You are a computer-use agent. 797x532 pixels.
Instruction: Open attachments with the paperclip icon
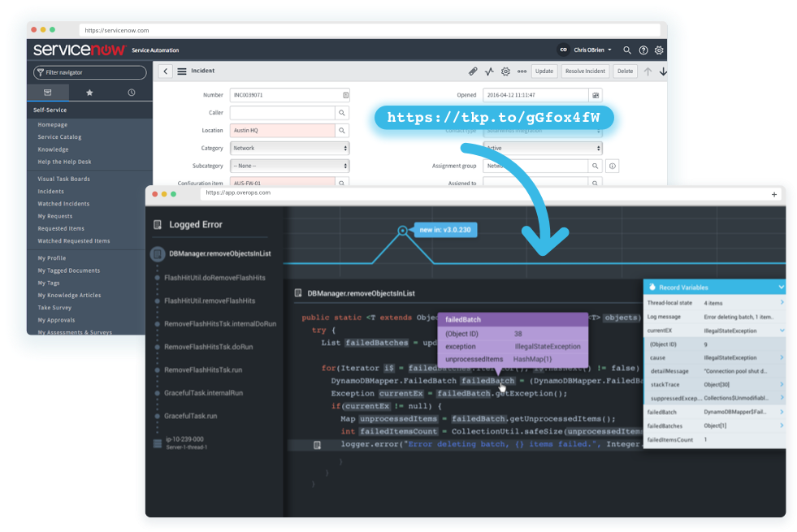click(x=473, y=71)
